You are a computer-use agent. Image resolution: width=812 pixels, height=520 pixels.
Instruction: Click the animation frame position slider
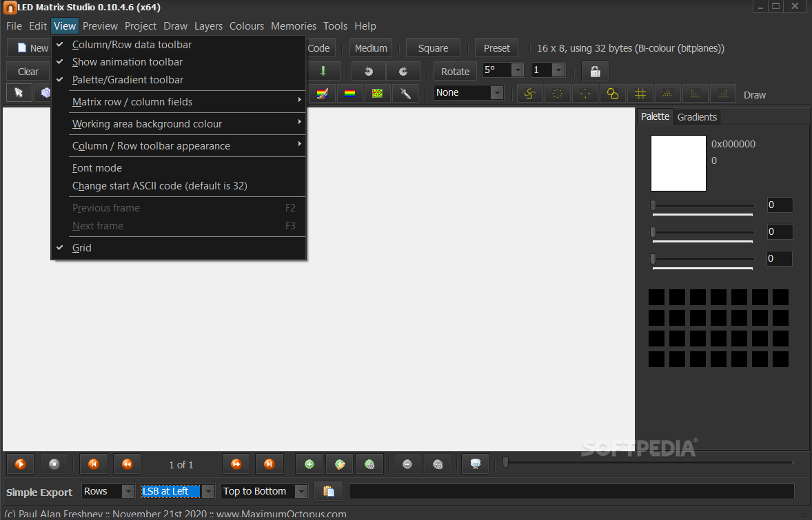click(648, 463)
